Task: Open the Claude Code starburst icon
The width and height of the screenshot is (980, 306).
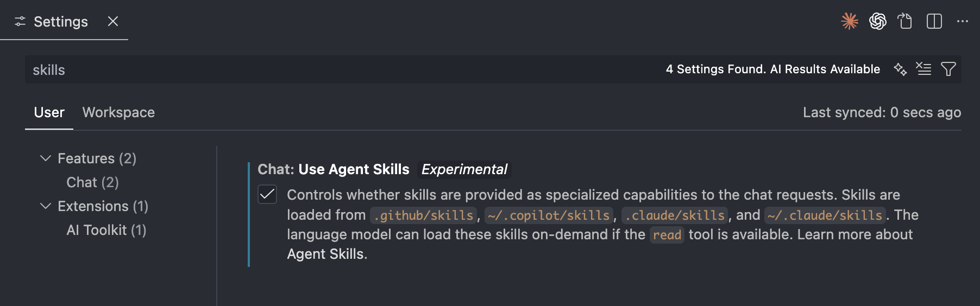Action: pyautogui.click(x=850, y=21)
